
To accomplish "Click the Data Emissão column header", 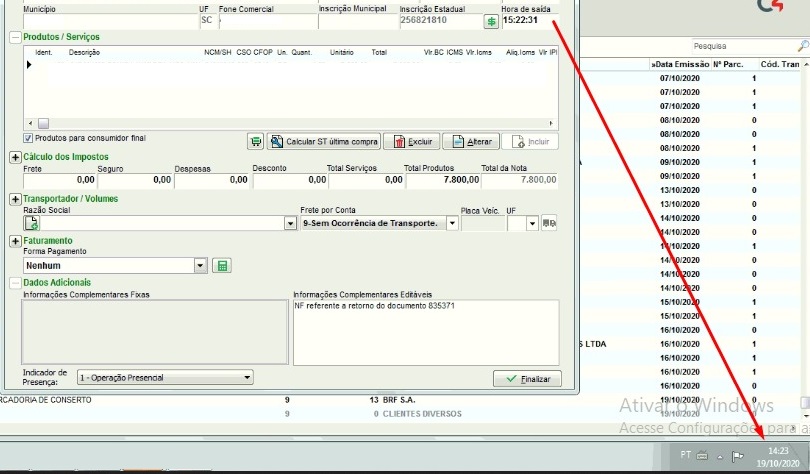I will click(x=680, y=64).
